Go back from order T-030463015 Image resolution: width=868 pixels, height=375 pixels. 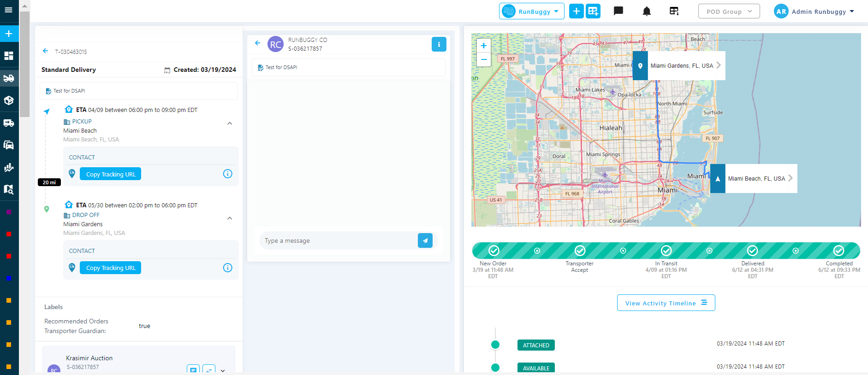pyautogui.click(x=45, y=51)
